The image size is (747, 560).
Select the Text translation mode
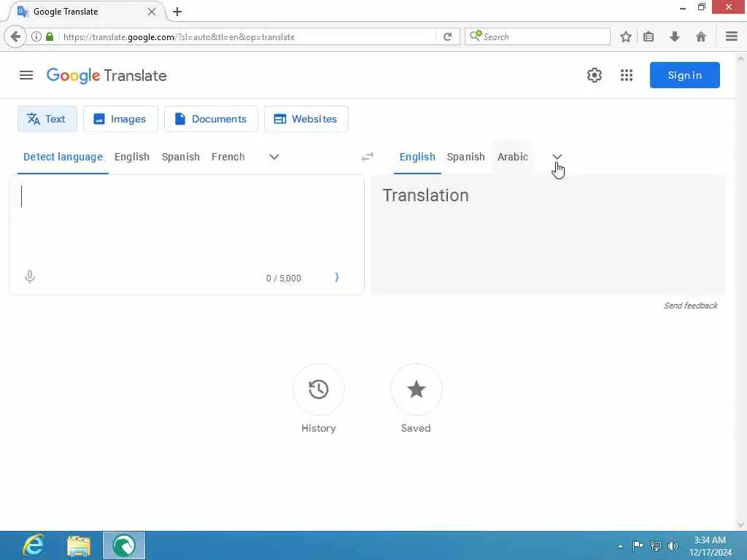coord(47,119)
